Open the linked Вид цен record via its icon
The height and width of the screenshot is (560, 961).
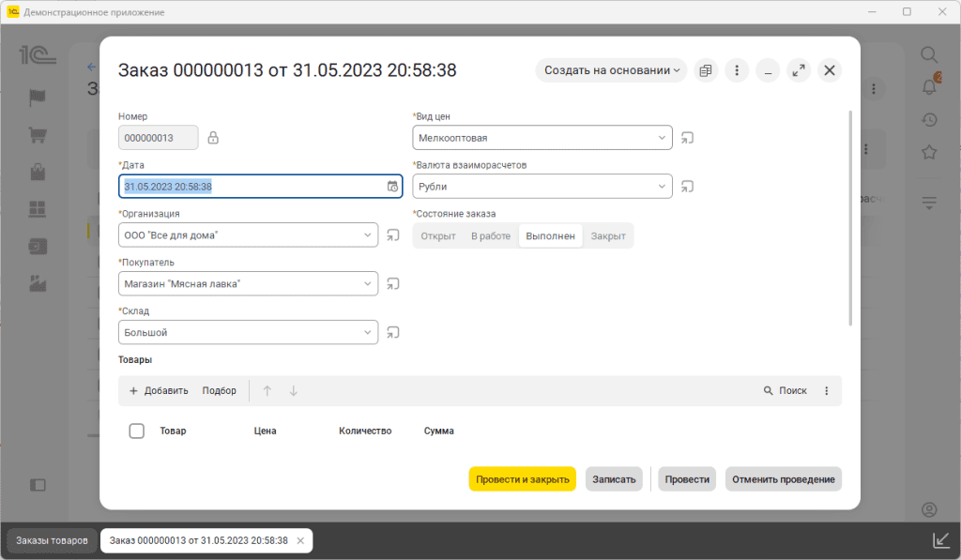coord(687,138)
